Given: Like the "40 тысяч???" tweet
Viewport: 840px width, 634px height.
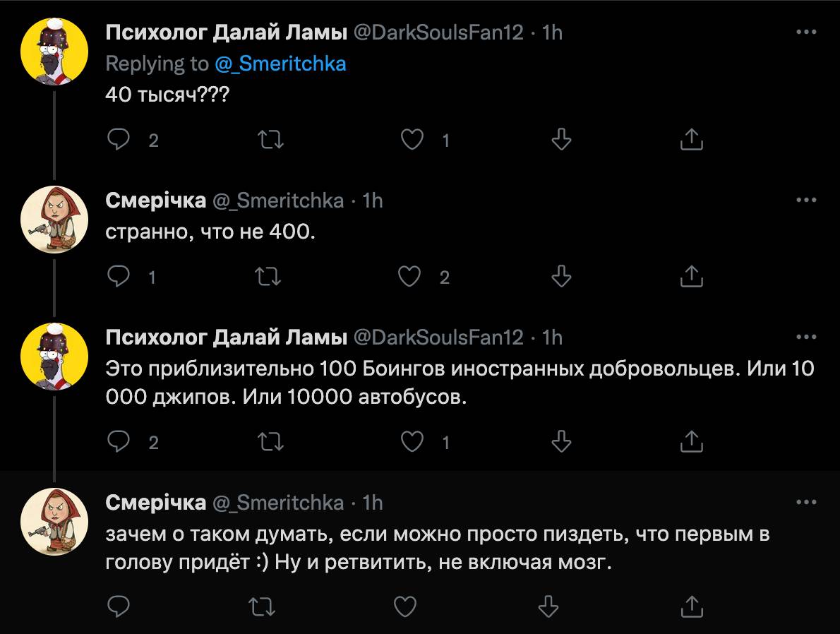Looking at the screenshot, I should pyautogui.click(x=412, y=140).
